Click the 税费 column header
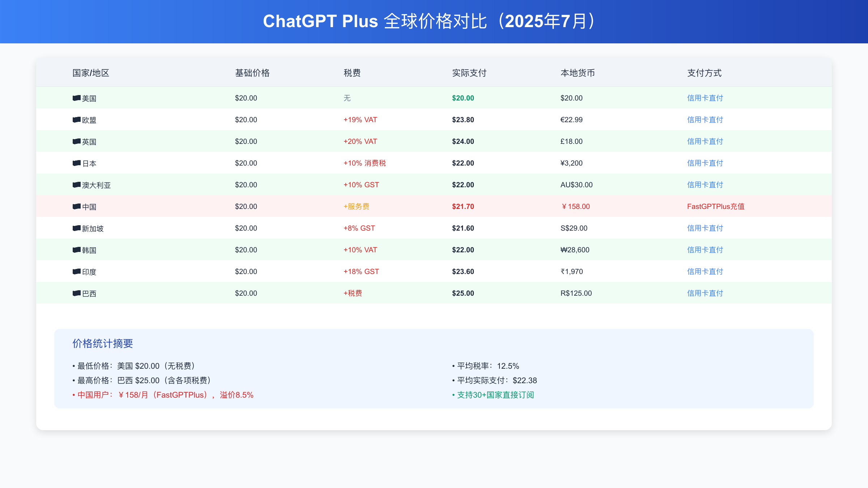 [352, 73]
